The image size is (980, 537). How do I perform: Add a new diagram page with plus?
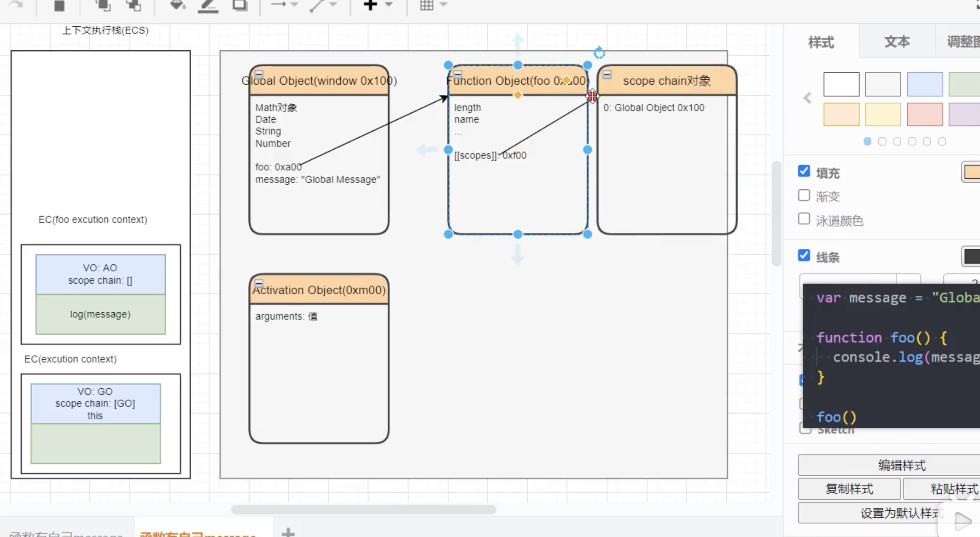click(x=288, y=532)
